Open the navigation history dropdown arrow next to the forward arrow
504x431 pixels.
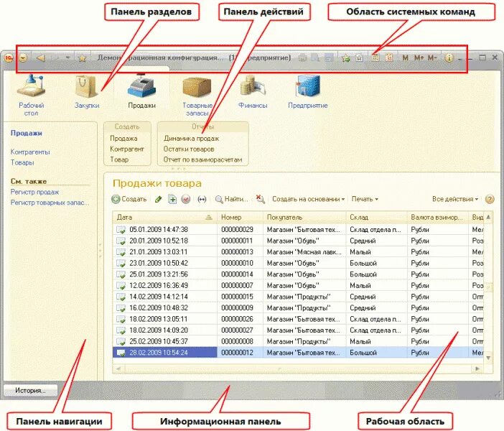67,58
